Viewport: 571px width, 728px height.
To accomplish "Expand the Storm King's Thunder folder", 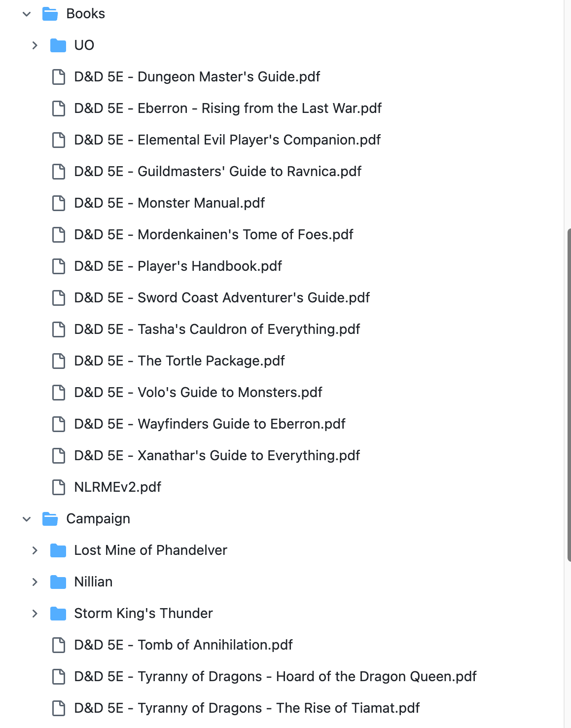I will (x=35, y=613).
